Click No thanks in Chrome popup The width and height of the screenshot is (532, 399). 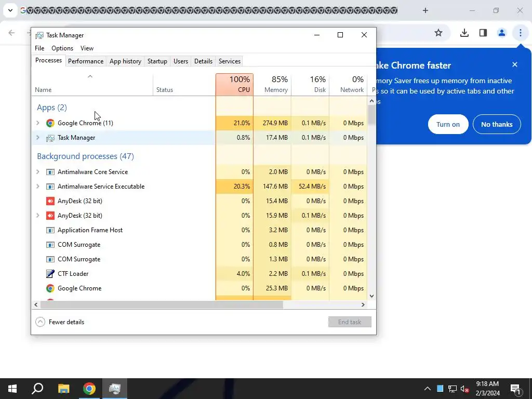[497, 124]
